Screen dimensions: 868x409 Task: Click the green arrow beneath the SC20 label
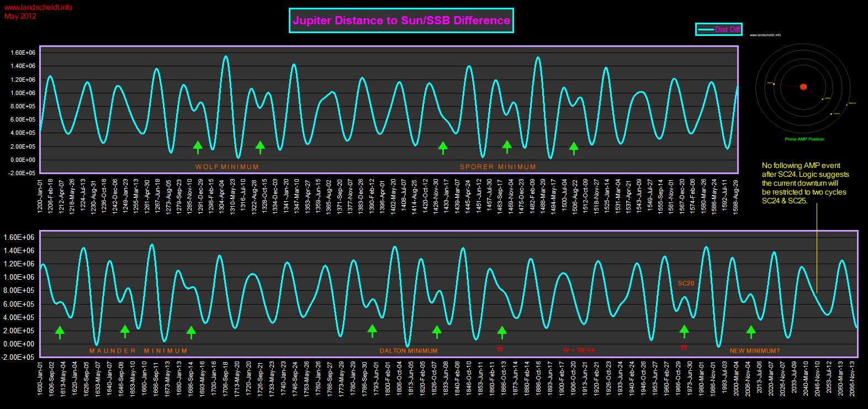[x=684, y=332]
